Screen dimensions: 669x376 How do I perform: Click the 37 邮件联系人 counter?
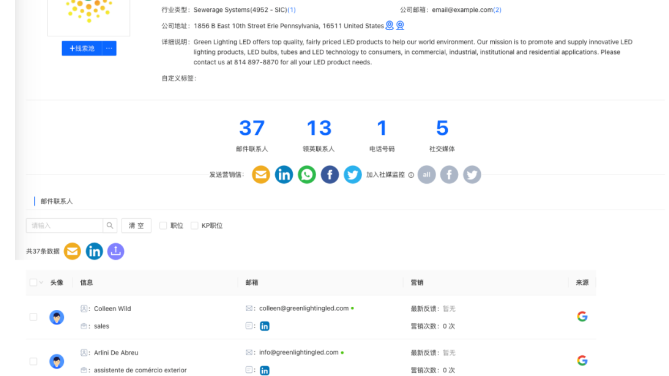click(x=252, y=135)
